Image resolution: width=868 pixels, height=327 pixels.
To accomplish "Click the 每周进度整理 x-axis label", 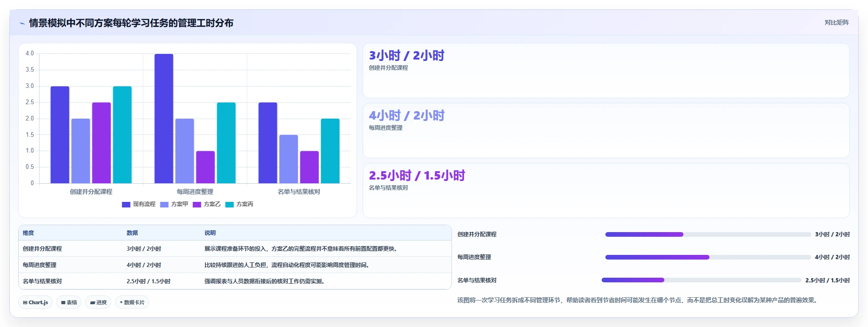I will (195, 192).
